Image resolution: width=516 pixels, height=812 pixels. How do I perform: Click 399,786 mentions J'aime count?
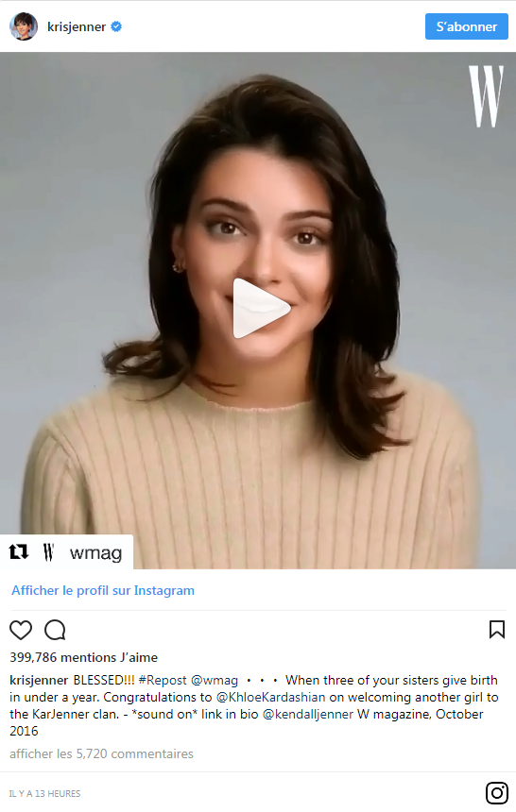click(x=83, y=657)
